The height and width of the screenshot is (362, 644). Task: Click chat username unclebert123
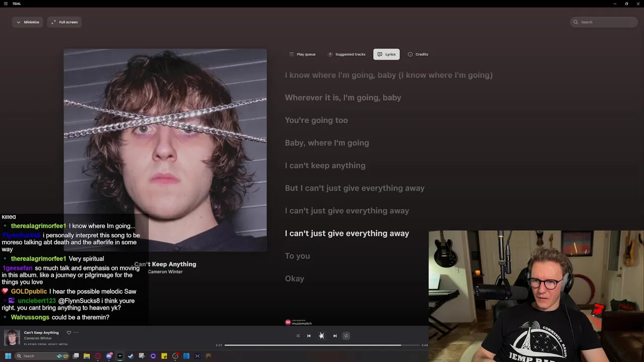37,301
